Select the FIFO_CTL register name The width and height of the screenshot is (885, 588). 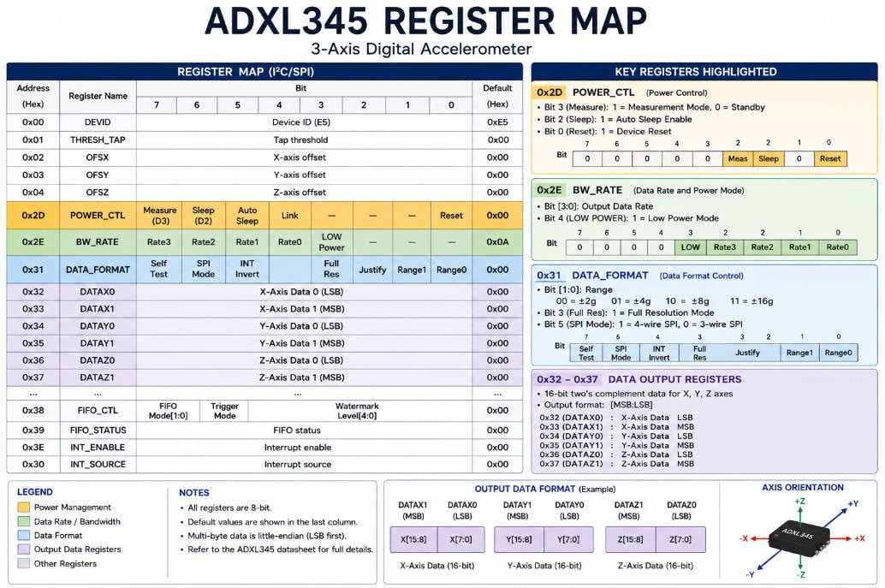(x=98, y=410)
